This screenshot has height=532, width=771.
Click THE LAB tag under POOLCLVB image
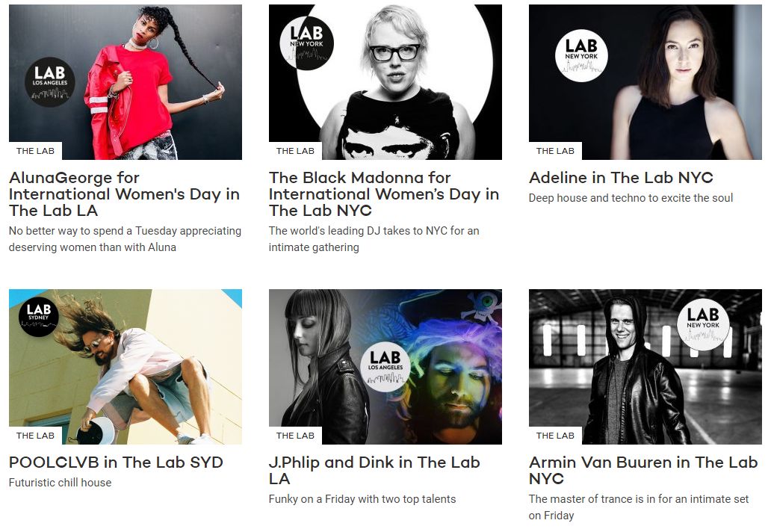[35, 436]
